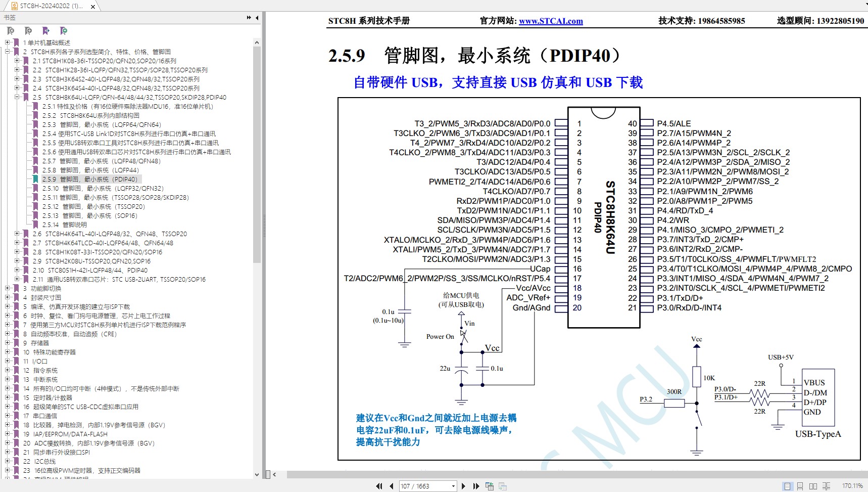This screenshot has width=868, height=492.
Task: Close the STC8H-20240202 document tab
Action: pos(93,7)
